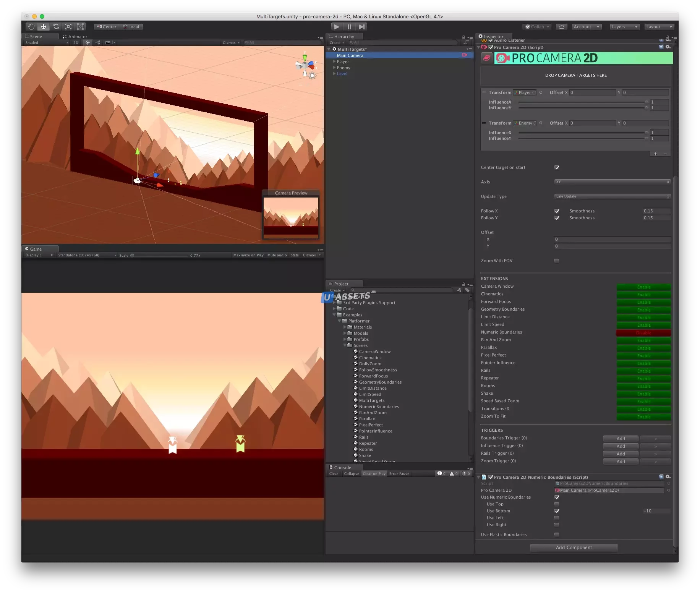
Task: Select the Move tool
Action: click(x=44, y=27)
